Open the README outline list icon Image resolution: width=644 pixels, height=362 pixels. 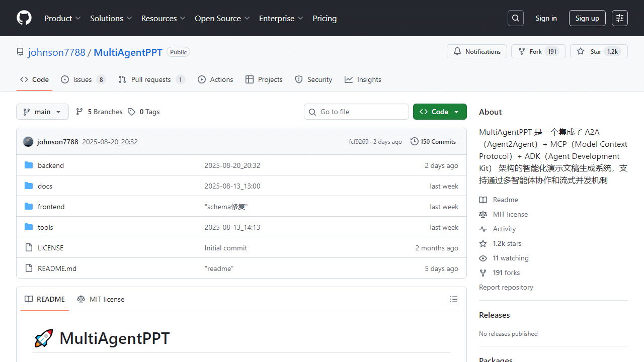tap(454, 299)
